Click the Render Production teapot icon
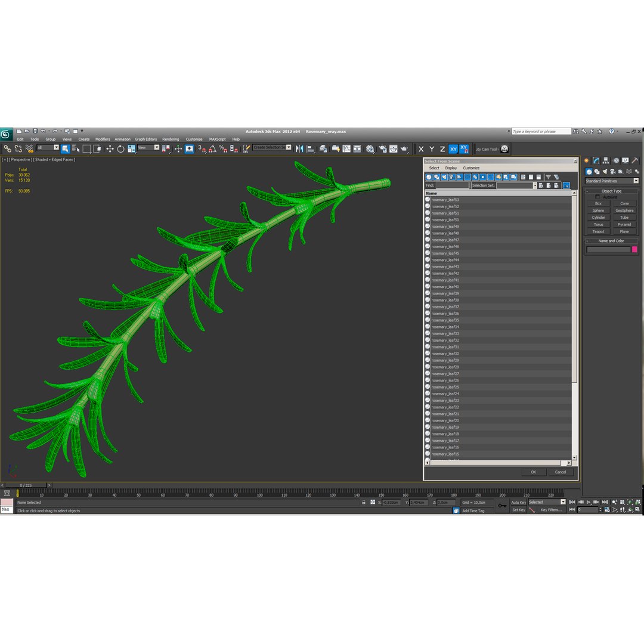This screenshot has width=644, height=644. pyautogui.click(x=404, y=148)
